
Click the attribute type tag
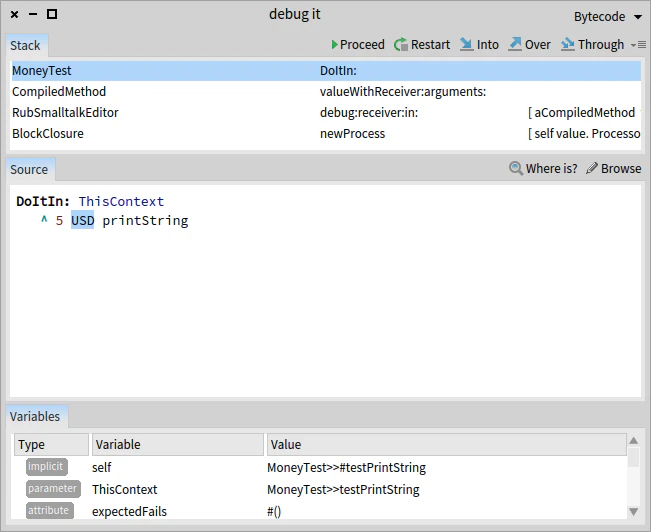click(x=49, y=510)
